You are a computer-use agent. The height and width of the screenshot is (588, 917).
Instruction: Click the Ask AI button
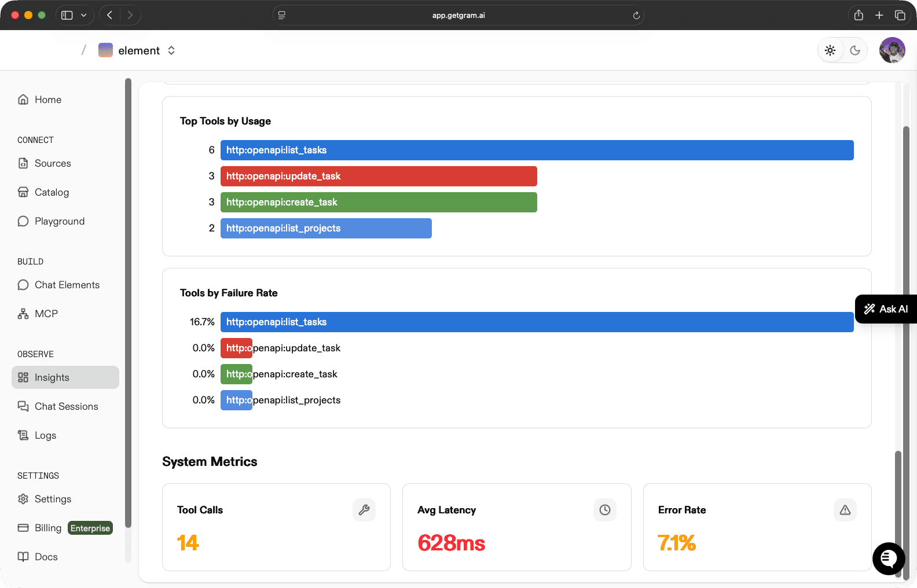pos(886,309)
